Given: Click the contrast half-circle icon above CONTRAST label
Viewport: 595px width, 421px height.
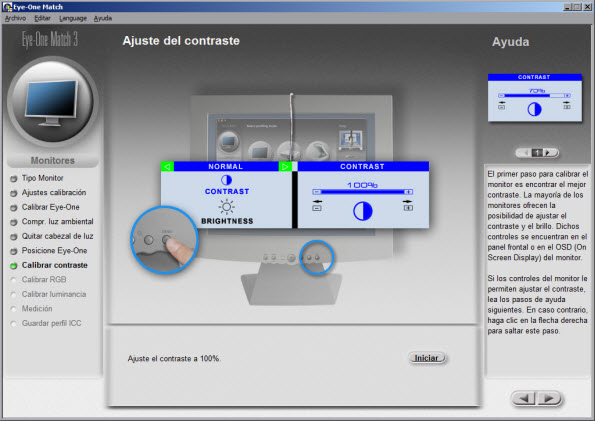Looking at the screenshot, I should tap(226, 180).
